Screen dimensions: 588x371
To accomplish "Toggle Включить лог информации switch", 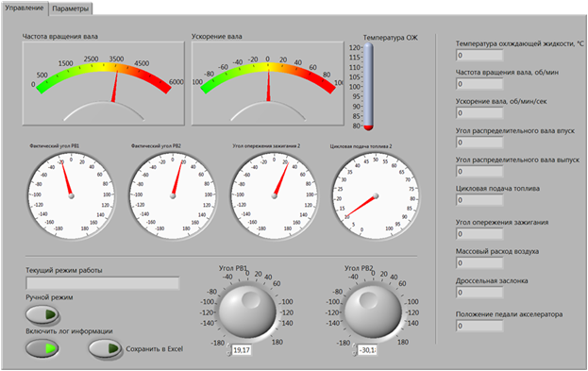I will point(42,348).
